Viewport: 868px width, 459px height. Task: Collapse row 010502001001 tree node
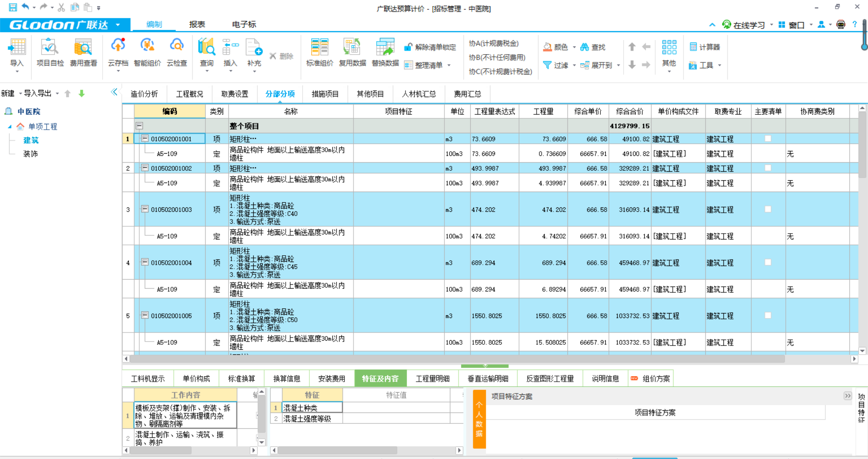[x=145, y=138]
